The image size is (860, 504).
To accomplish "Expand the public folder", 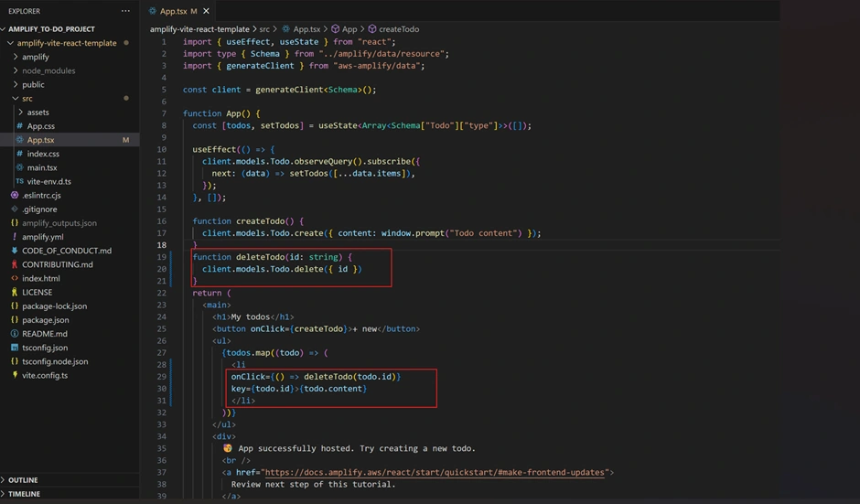I will pyautogui.click(x=16, y=84).
